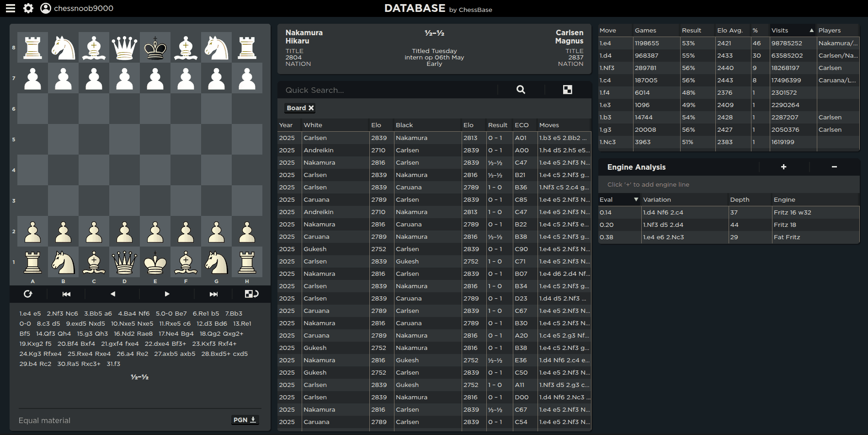Jump to the first move of the game
The image size is (868, 435).
(x=66, y=294)
